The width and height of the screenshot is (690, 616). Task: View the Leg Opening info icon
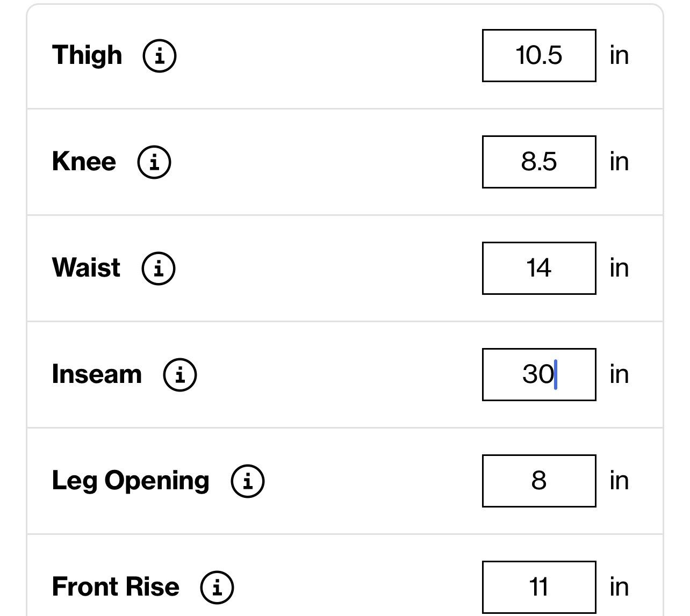(248, 481)
